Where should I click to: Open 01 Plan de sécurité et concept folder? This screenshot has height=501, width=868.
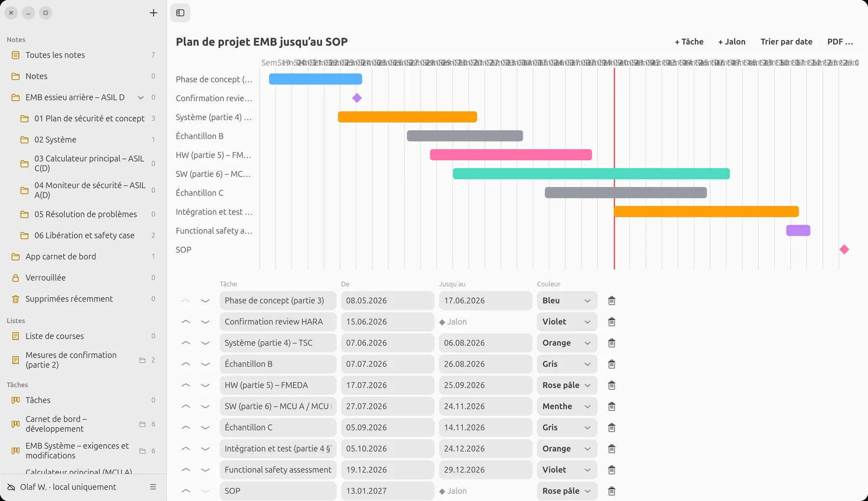pyautogui.click(x=83, y=118)
